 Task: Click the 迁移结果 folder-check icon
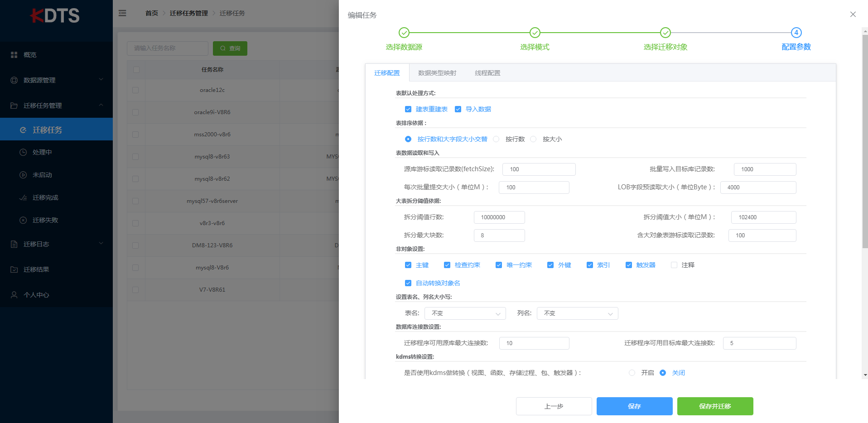pyautogui.click(x=14, y=269)
